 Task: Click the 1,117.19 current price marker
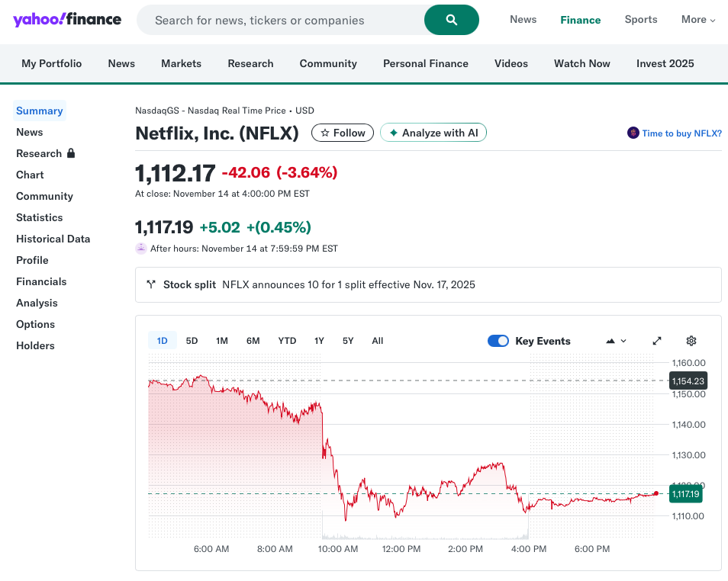coord(685,494)
